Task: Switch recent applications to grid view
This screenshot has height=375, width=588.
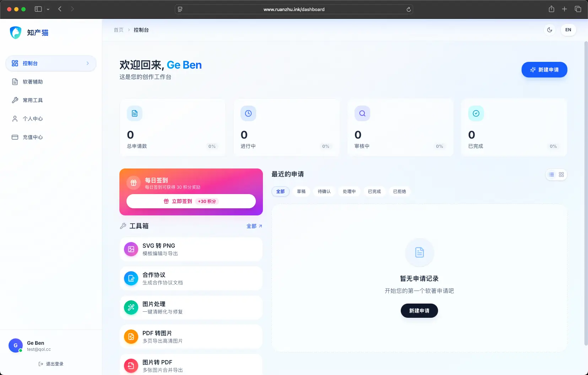Action: (561, 175)
